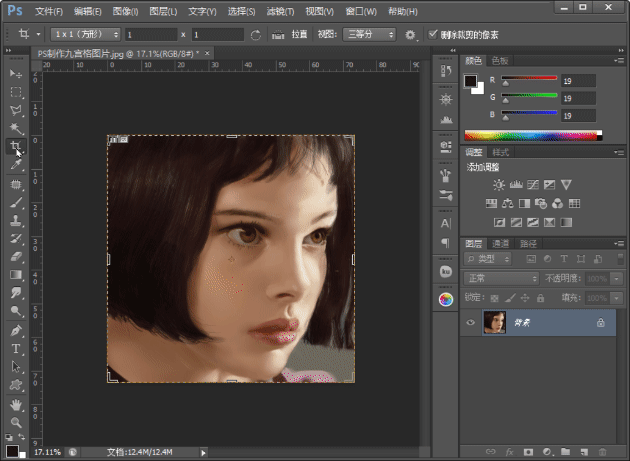
Task: Open opacity slider dropdown arrow
Action: coord(616,279)
